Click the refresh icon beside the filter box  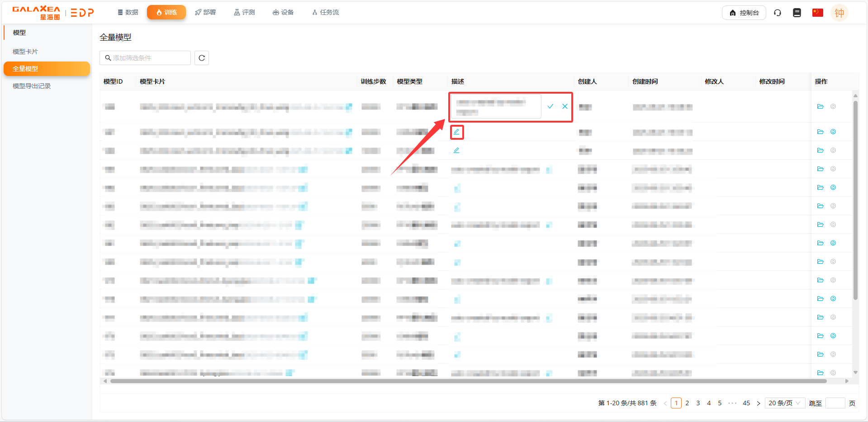pyautogui.click(x=202, y=58)
